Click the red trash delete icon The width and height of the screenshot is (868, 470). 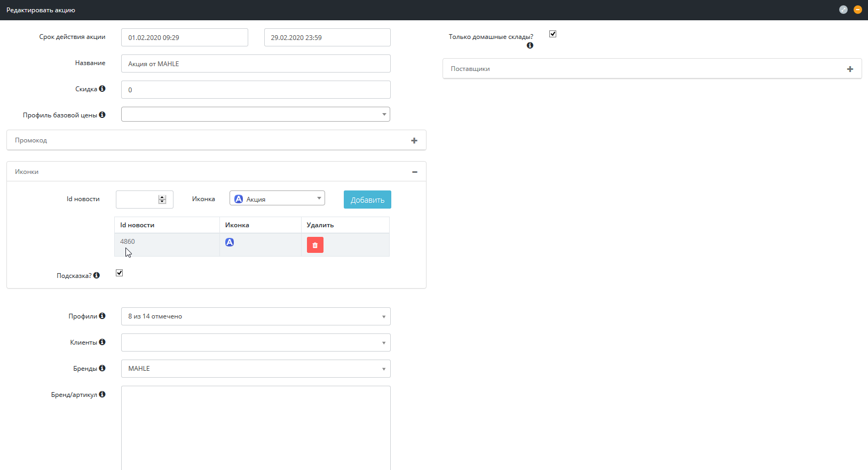click(315, 245)
